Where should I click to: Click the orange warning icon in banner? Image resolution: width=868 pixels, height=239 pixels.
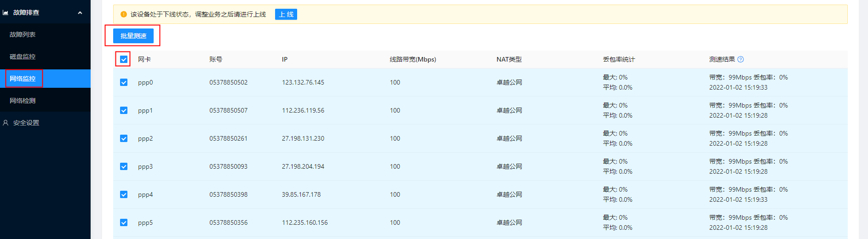(123, 14)
